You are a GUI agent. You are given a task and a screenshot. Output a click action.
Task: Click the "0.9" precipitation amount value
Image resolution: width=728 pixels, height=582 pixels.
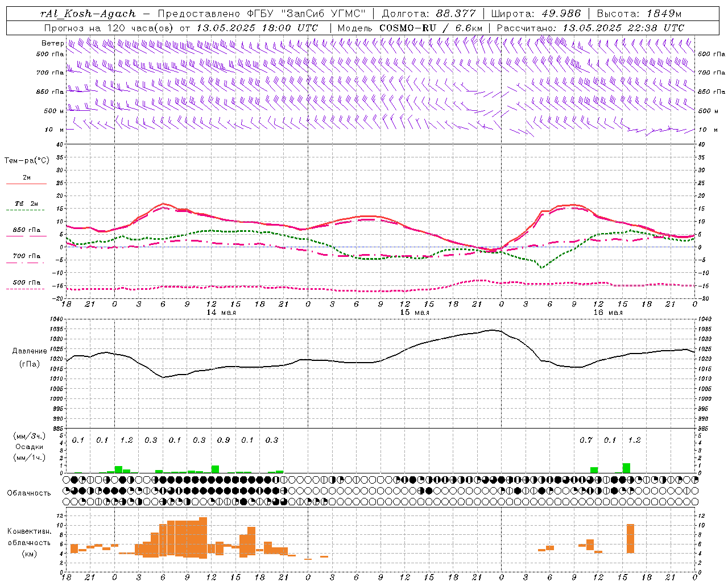[224, 440]
